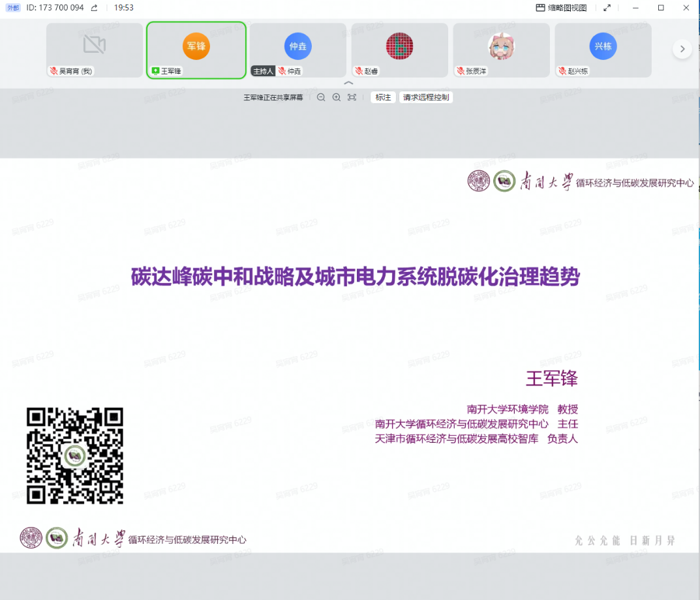Screen dimensions: 700x600
Task: Click the 标注 annotate button
Action: pos(383,97)
